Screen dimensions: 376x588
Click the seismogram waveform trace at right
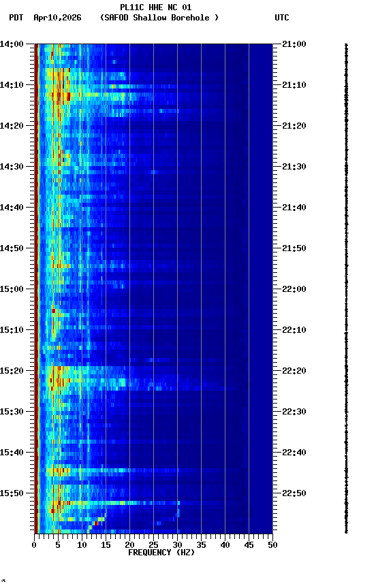pyautogui.click(x=346, y=289)
